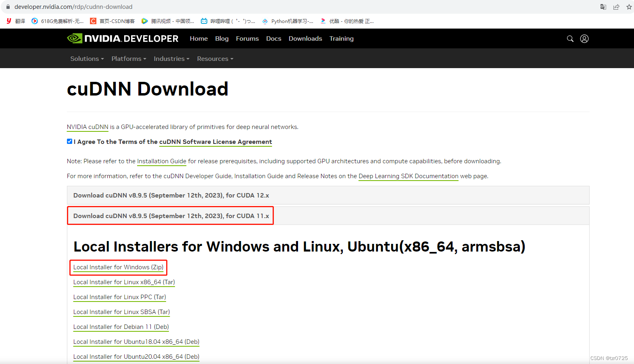Follow the NVIDIA cuDNN link
Image resolution: width=634 pixels, height=364 pixels.
point(88,127)
